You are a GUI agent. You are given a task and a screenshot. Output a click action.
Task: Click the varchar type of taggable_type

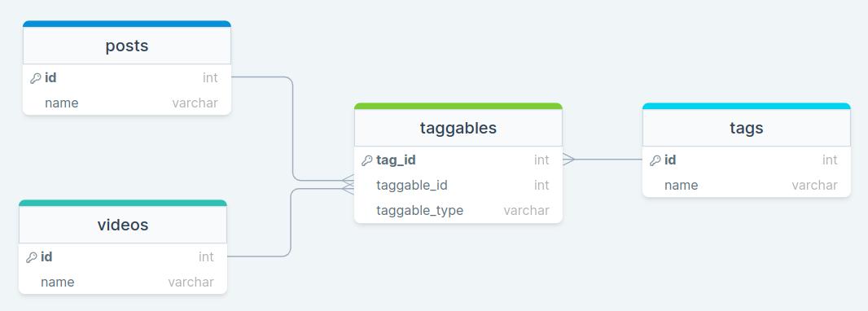[x=526, y=211]
